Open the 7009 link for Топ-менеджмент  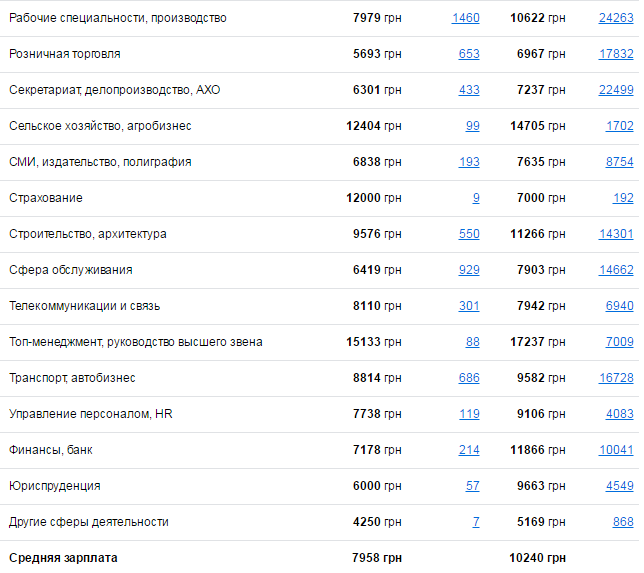tap(619, 342)
